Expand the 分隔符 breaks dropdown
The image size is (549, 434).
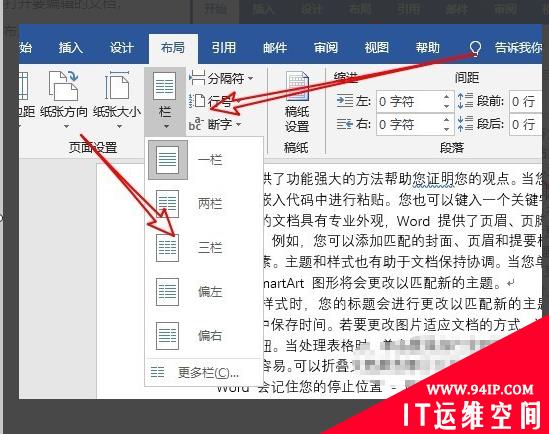(221, 78)
